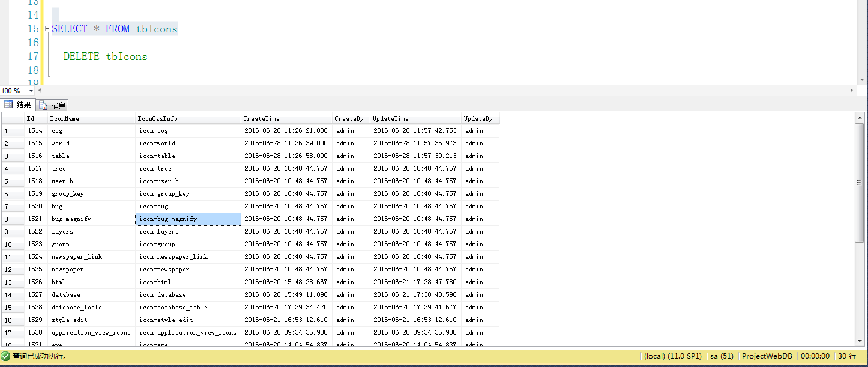This screenshot has width=868, height=367.
Task: Select row 8 using its row number selector
Action: tap(12, 219)
